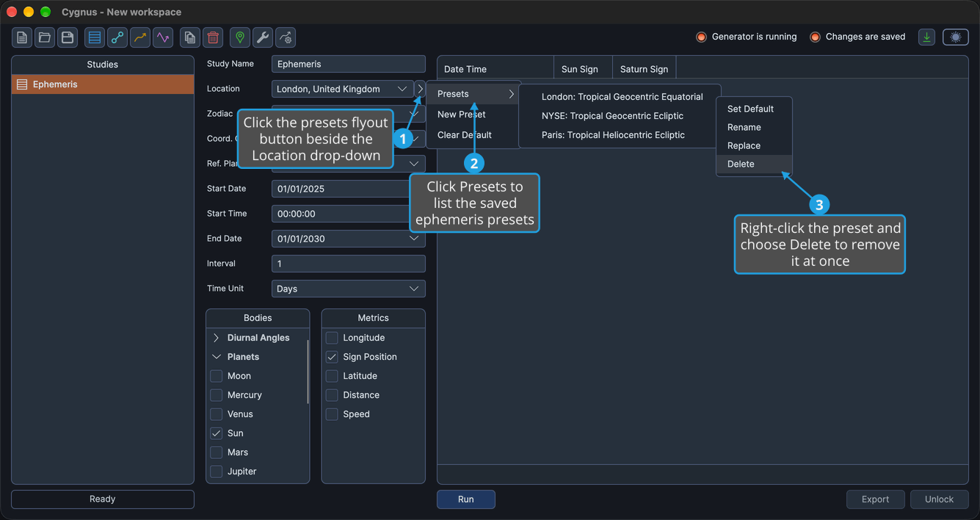Click the Date Time column header
The image size is (980, 520).
coord(496,69)
